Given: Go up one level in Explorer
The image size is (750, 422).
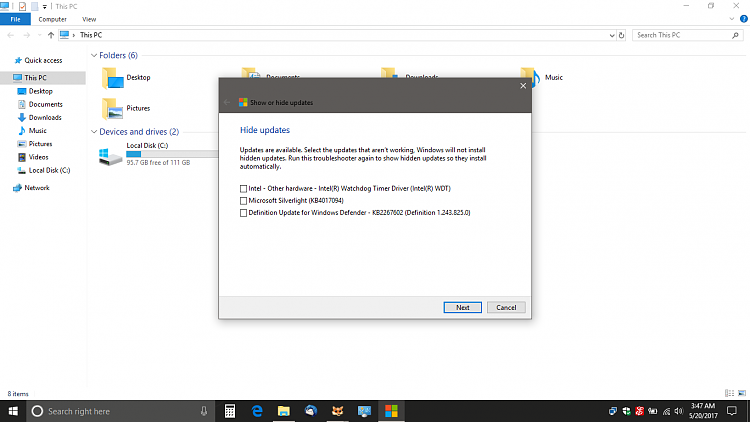Looking at the screenshot, I should pos(51,35).
